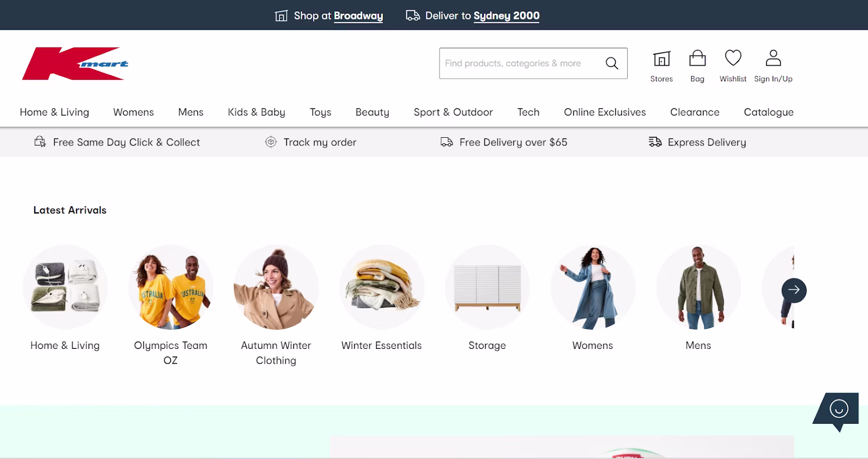The width and height of the screenshot is (868, 459).
Task: Click the Stores text label
Action: pyautogui.click(x=661, y=79)
